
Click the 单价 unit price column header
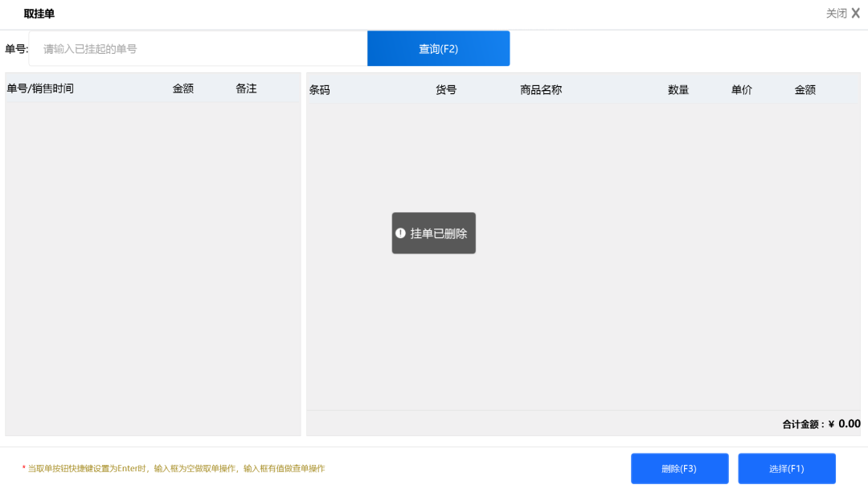741,90
